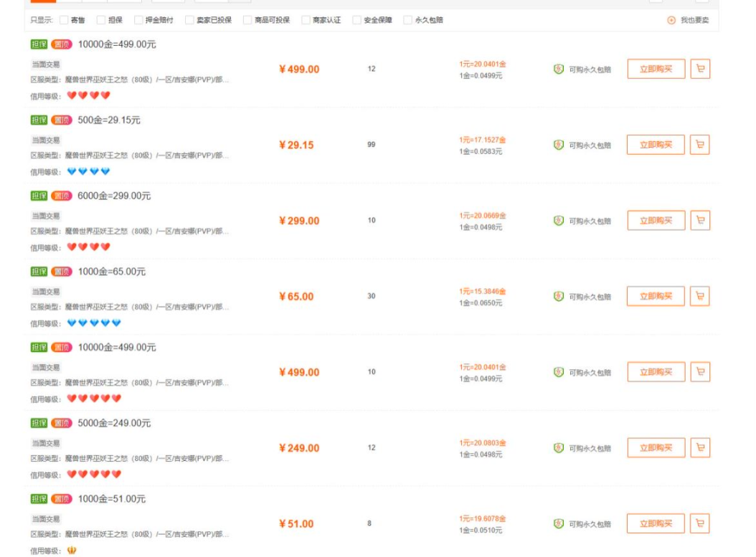756x557 pixels.
Task: Click the ¥499.00 price text on the first listing
Action: pos(299,69)
